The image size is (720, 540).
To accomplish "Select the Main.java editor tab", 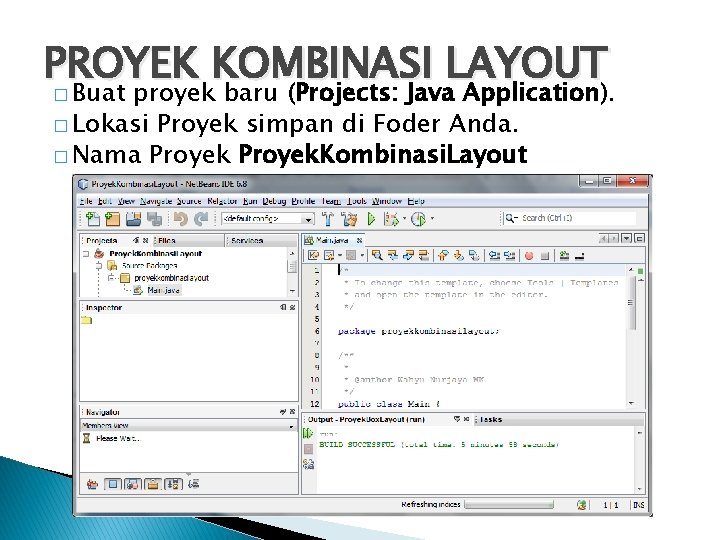I will point(332,240).
